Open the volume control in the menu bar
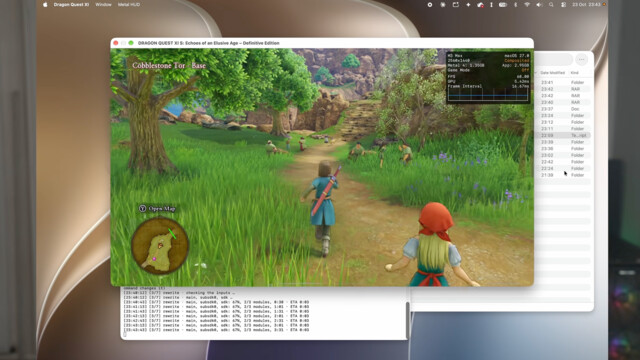Viewport: 640px width, 360px height. [539, 4]
